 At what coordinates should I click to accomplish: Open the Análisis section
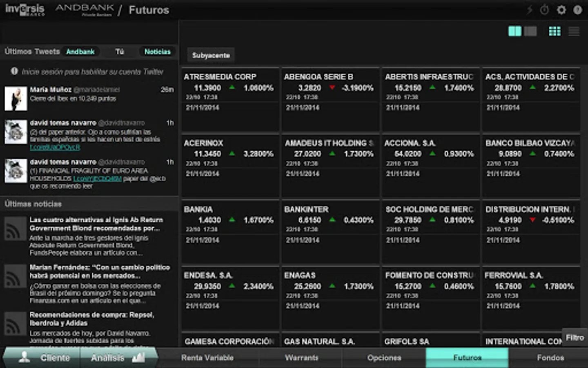(x=118, y=358)
